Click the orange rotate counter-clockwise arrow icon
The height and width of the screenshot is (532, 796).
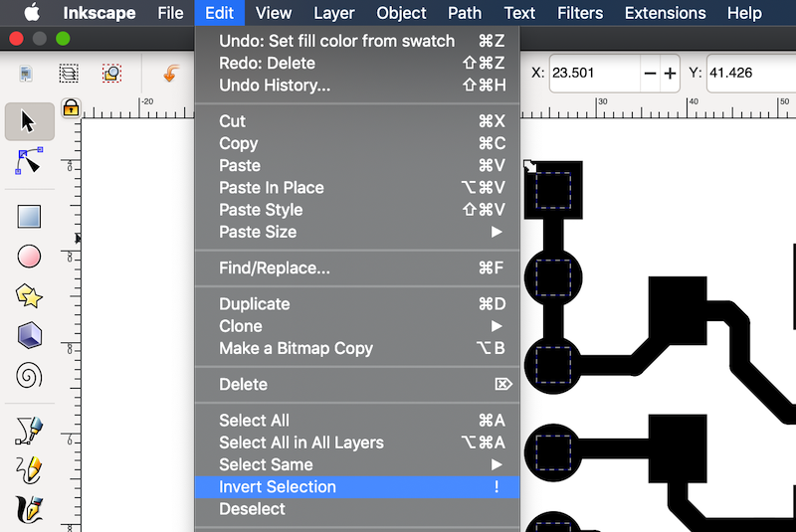click(171, 74)
